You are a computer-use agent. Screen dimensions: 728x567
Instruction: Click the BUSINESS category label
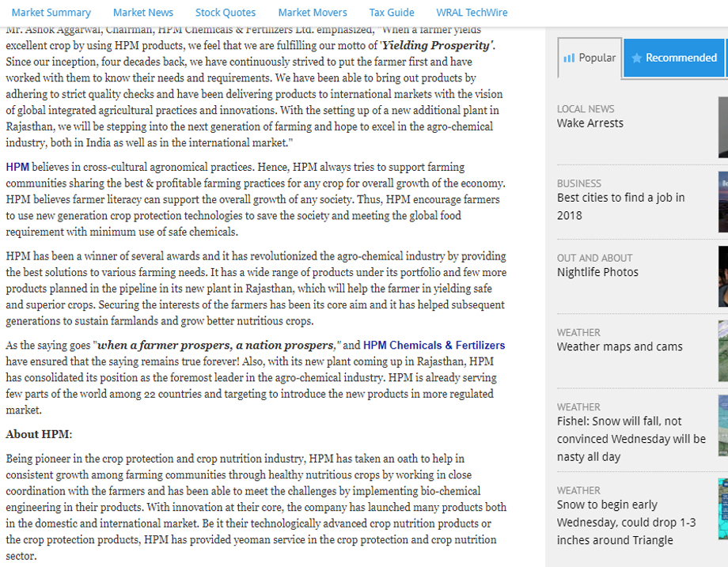pos(579,183)
